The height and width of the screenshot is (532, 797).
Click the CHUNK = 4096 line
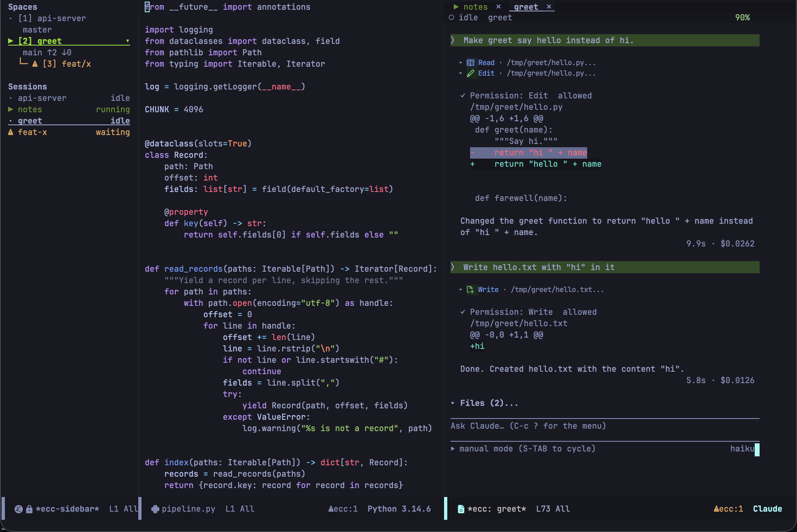174,109
